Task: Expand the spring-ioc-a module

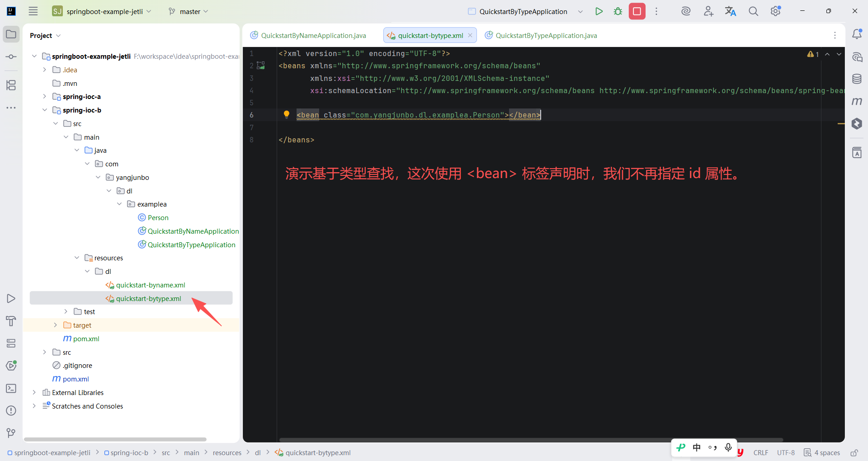Action: pyautogui.click(x=44, y=96)
